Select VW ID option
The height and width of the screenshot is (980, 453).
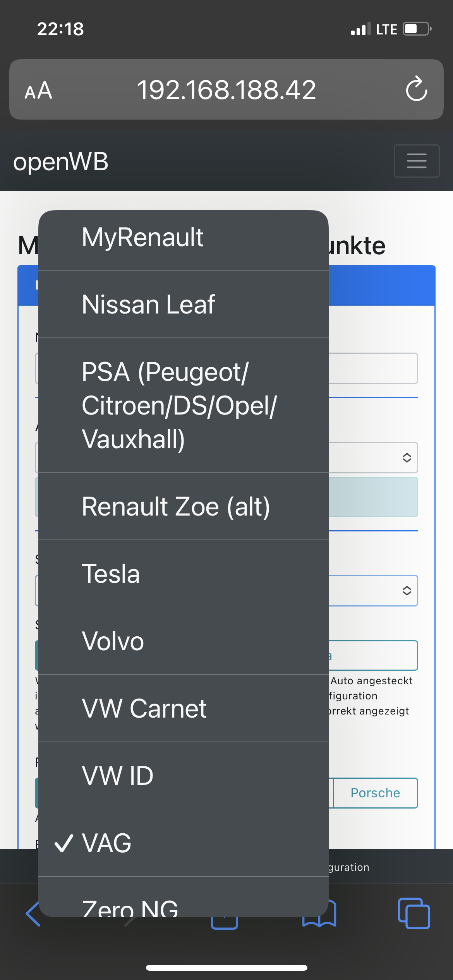click(x=184, y=776)
